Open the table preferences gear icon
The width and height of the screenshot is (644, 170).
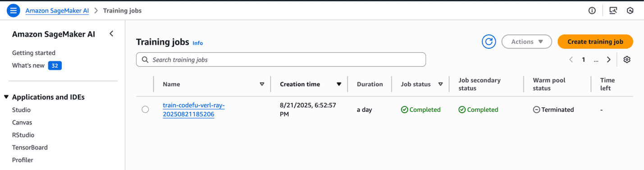(x=626, y=60)
